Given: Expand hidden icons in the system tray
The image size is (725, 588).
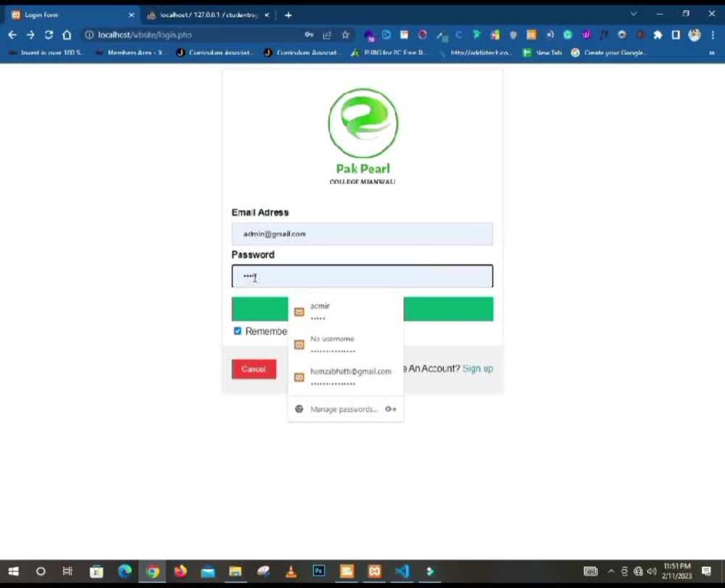Looking at the screenshot, I should tap(611, 571).
